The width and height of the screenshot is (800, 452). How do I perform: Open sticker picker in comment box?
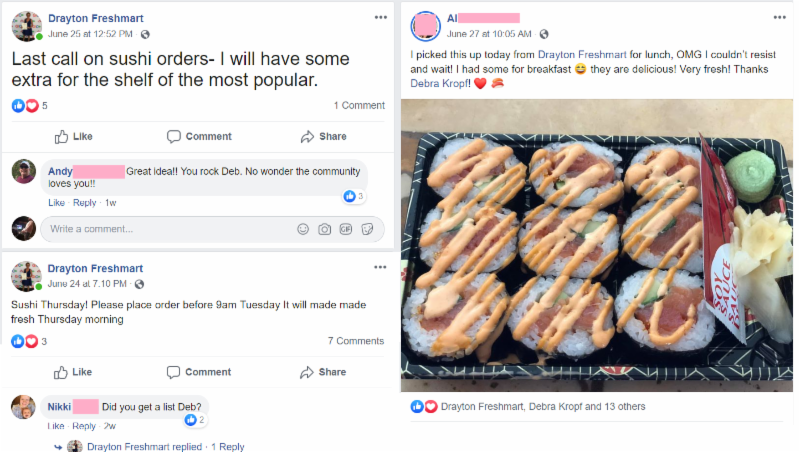[x=367, y=229]
